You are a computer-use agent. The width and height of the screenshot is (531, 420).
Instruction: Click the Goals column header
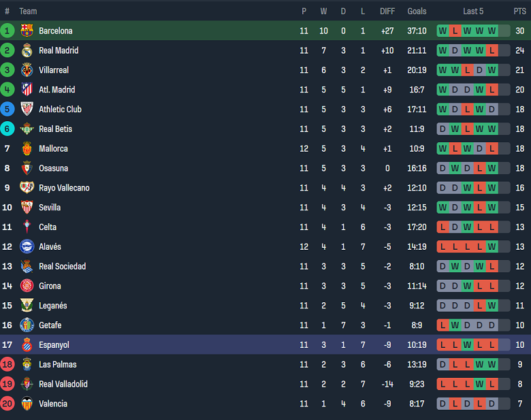(x=417, y=11)
